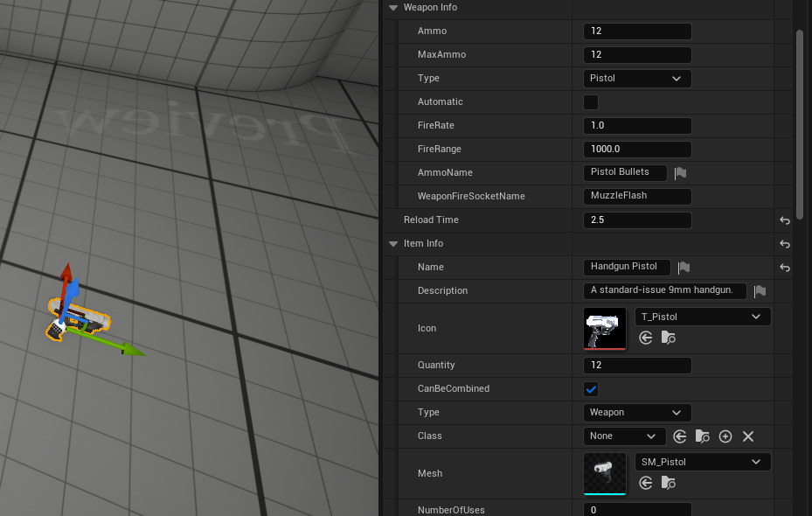Create a new class with the plus icon
The image size is (812, 516).
coord(725,436)
